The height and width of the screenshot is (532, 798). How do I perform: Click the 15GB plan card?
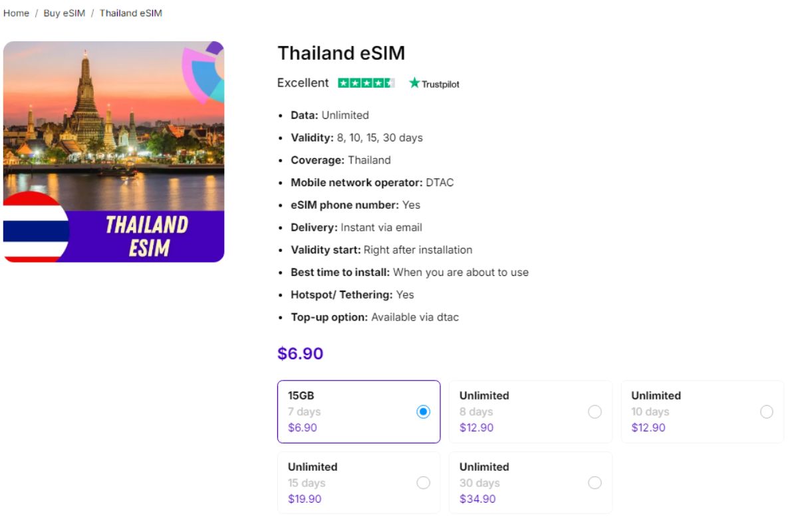358,412
